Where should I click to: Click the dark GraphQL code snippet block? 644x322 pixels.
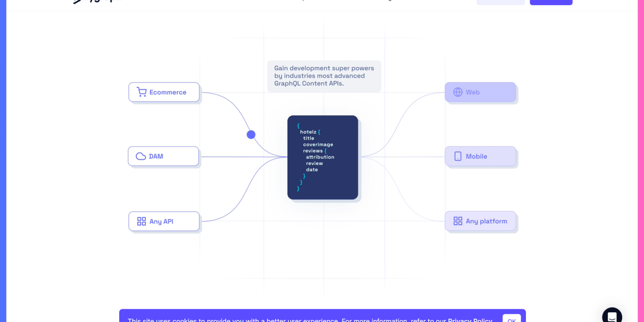click(323, 157)
